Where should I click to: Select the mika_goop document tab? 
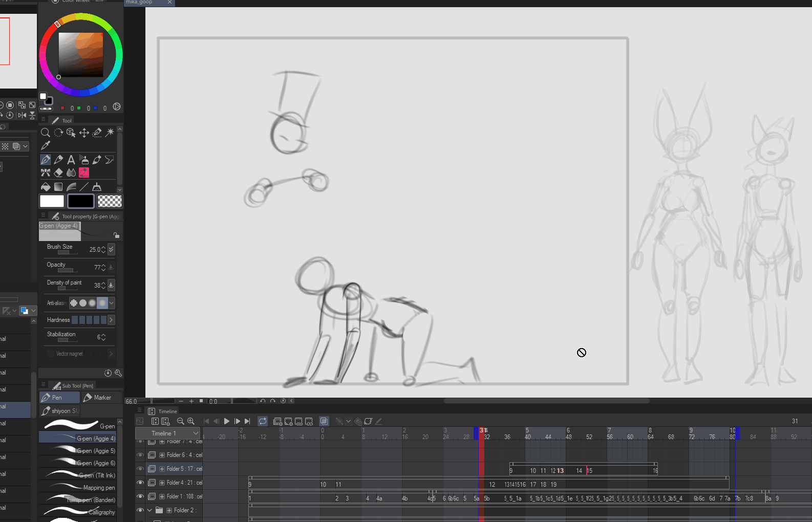[149, 3]
